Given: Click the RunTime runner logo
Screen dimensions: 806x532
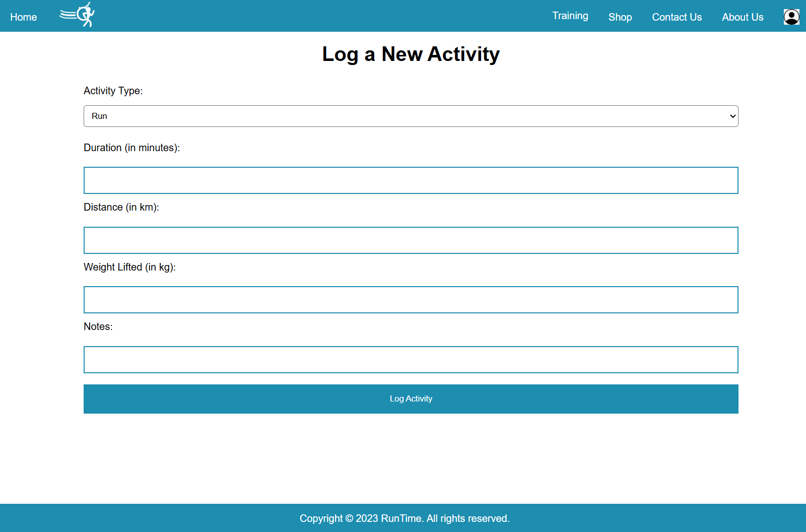Looking at the screenshot, I should 77,15.
